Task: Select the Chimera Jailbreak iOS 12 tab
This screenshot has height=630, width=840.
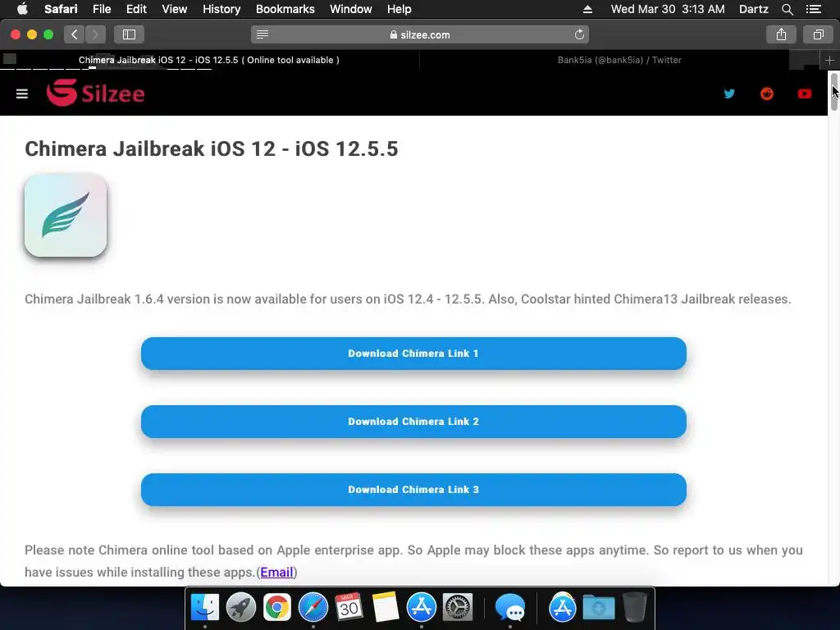Action: 209,60
